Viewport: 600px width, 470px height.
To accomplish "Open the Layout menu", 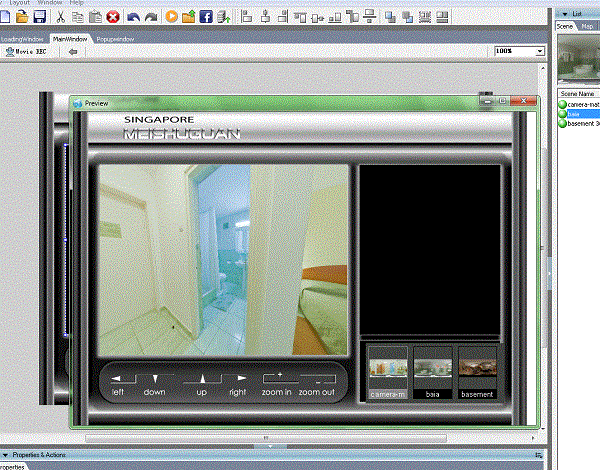I will [x=19, y=2].
